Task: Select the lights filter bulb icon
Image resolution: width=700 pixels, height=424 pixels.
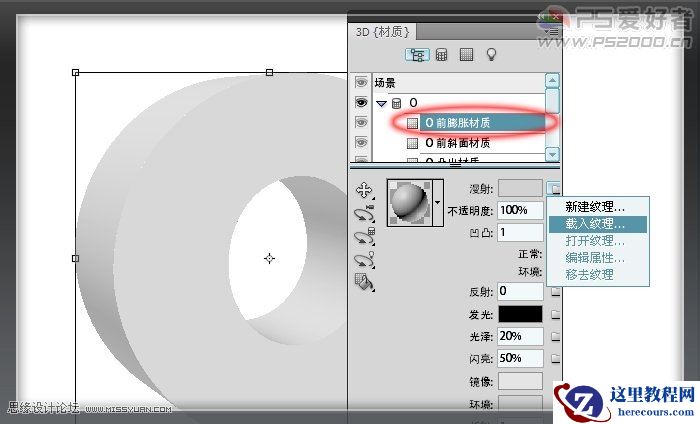Action: pos(491,55)
